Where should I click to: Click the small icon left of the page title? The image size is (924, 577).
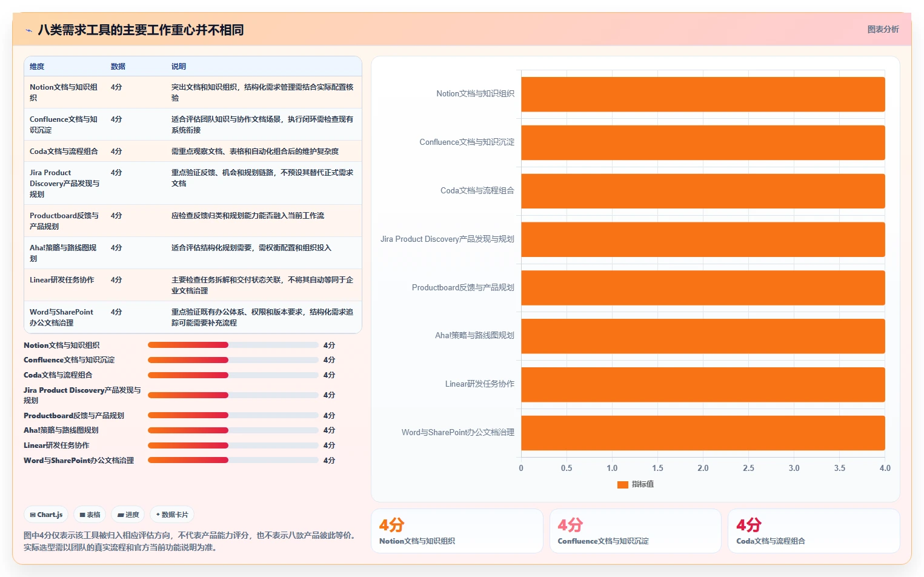click(x=28, y=30)
